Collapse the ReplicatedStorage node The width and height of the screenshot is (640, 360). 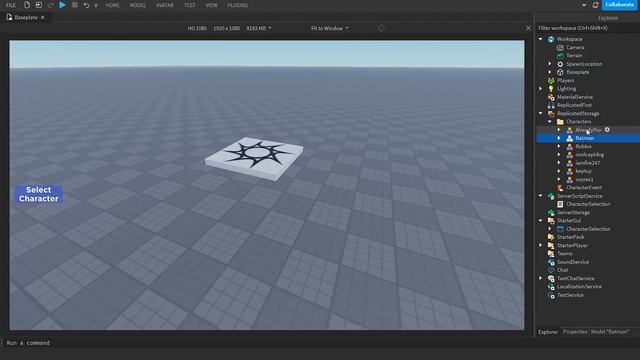pos(541,113)
